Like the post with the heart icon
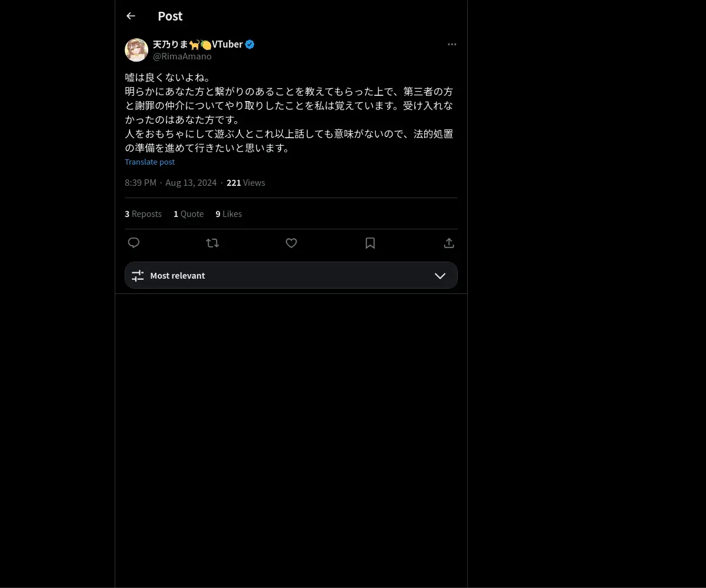Image resolution: width=706 pixels, height=588 pixels. pos(291,243)
